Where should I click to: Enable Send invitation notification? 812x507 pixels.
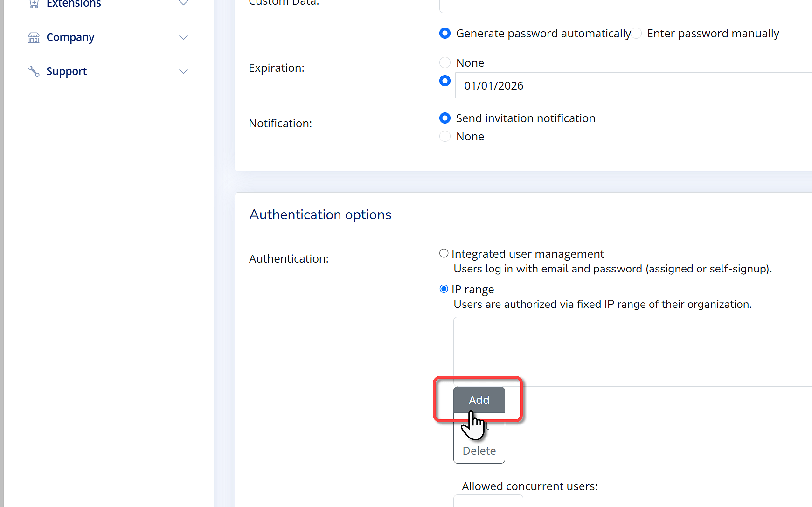tap(445, 118)
